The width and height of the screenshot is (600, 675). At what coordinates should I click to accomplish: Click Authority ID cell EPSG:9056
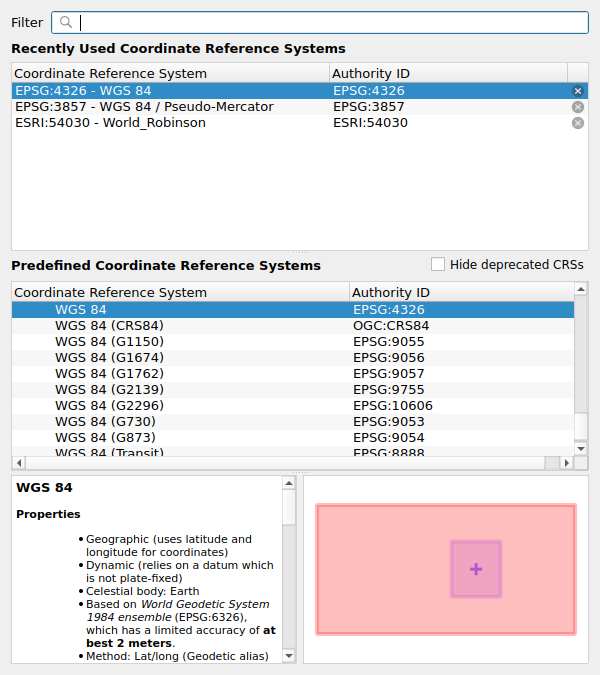pos(389,358)
